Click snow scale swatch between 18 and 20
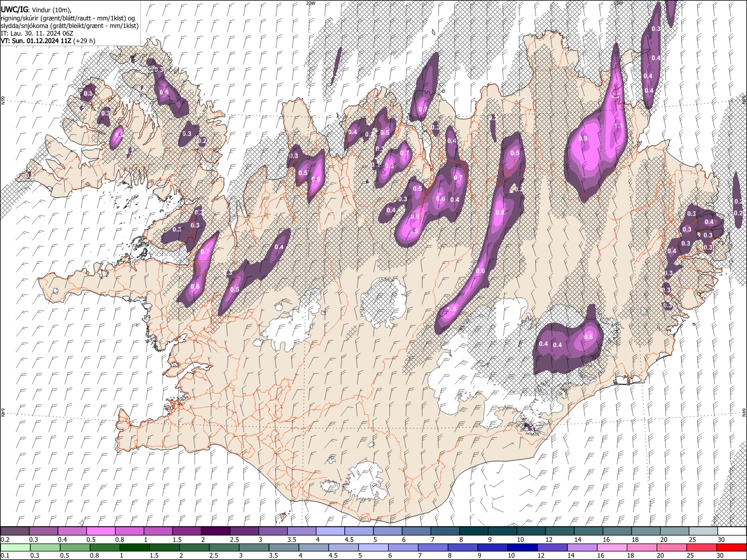Screen dimensions: 747x560 pos(646,531)
